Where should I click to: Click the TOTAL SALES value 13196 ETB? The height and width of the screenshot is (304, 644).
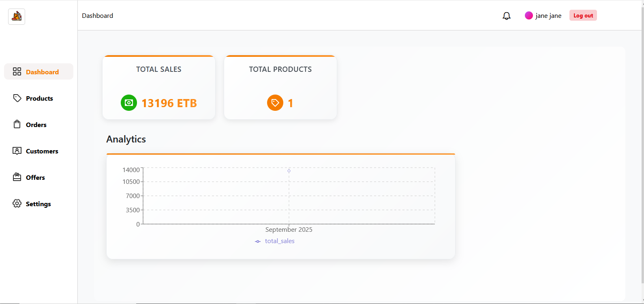[169, 103]
